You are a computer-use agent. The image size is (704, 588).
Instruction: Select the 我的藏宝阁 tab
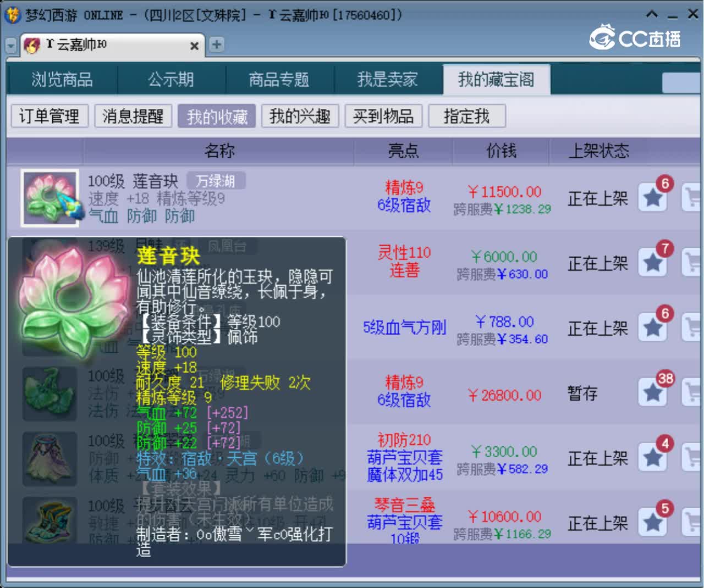point(496,80)
